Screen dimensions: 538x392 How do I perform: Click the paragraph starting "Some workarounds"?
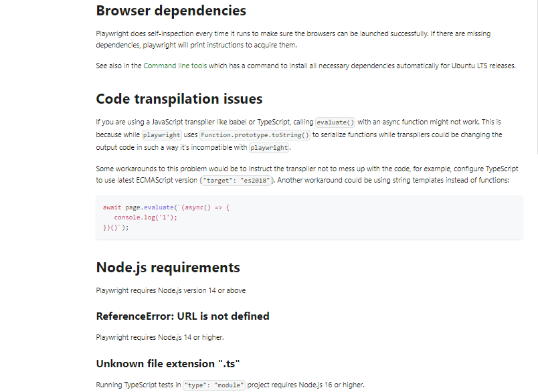(x=307, y=175)
